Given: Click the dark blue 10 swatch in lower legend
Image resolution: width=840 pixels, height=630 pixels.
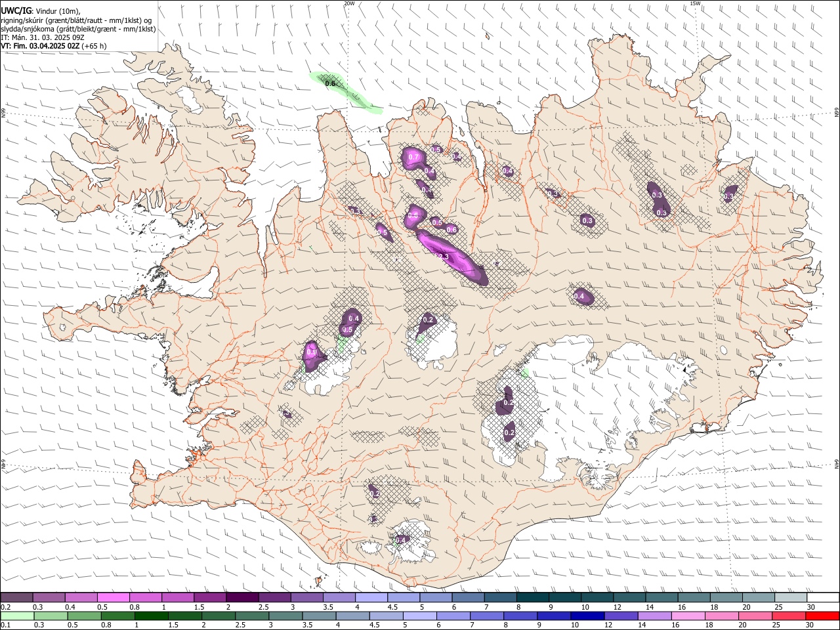Looking at the screenshot, I should pyautogui.click(x=586, y=616).
